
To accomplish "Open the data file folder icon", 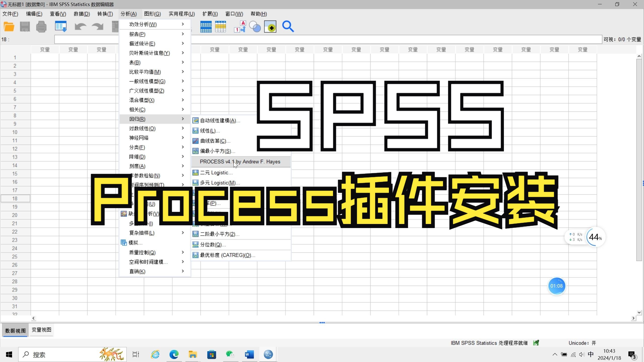I will 9,27.
